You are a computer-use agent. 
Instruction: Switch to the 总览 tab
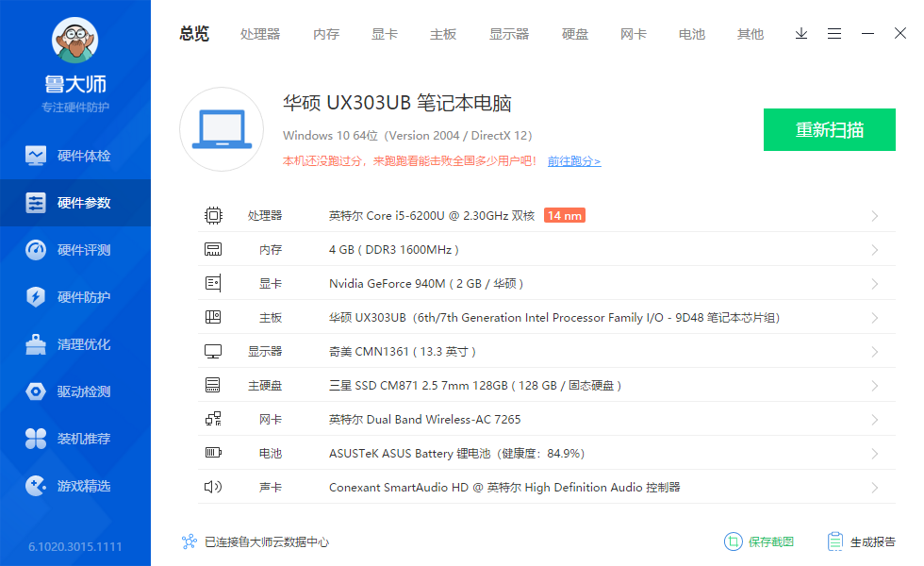coord(194,34)
